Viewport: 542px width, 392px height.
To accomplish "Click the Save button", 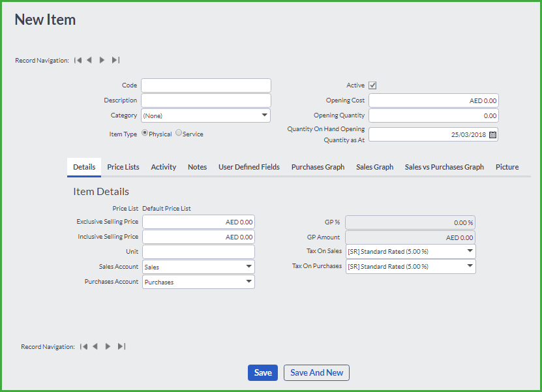I will (x=263, y=372).
